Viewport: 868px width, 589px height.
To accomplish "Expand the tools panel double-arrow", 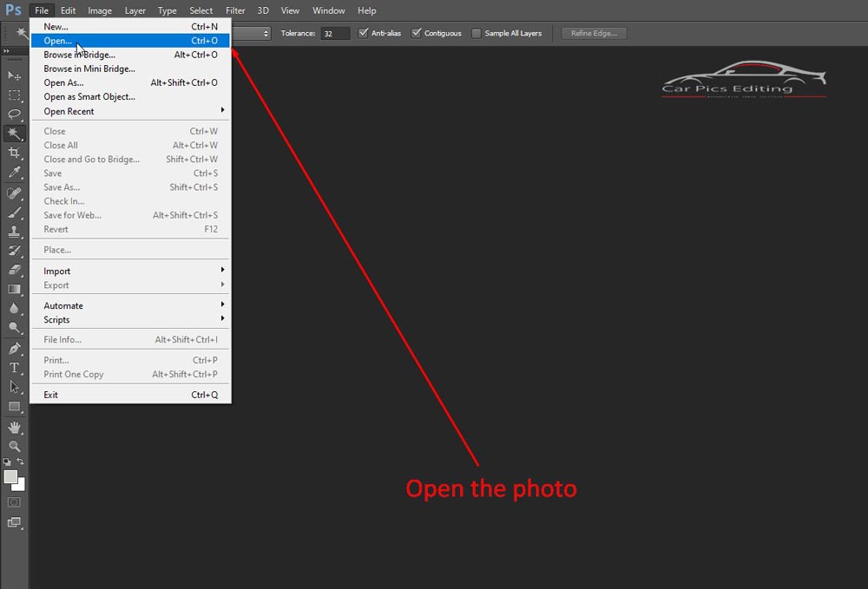I will point(7,51).
